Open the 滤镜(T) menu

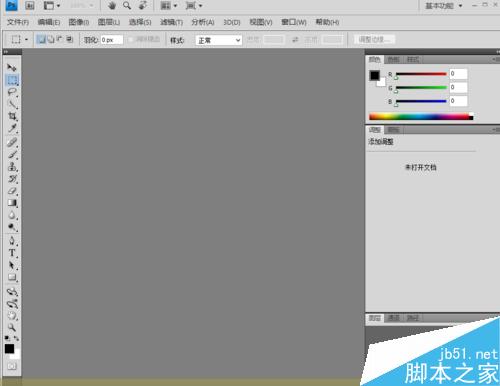[171, 22]
